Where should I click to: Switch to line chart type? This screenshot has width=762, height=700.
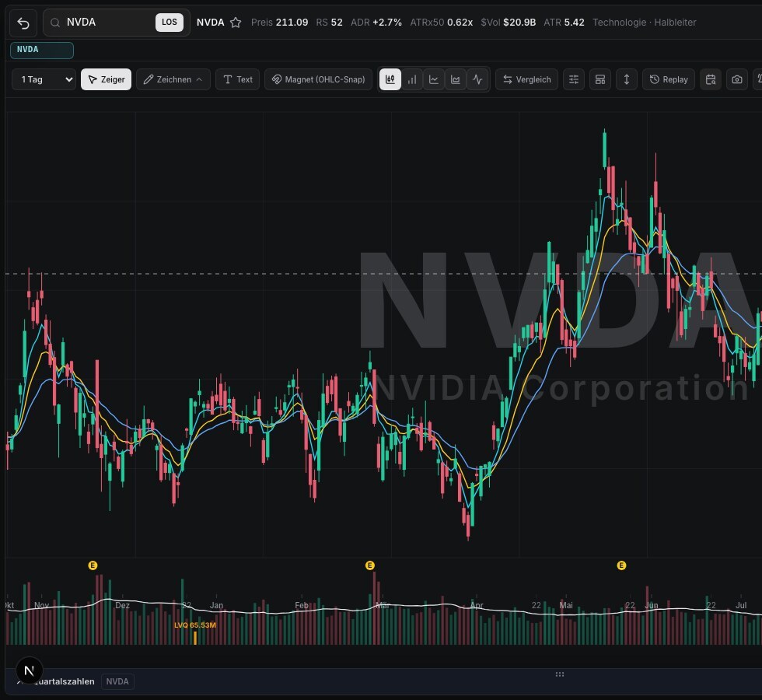434,79
